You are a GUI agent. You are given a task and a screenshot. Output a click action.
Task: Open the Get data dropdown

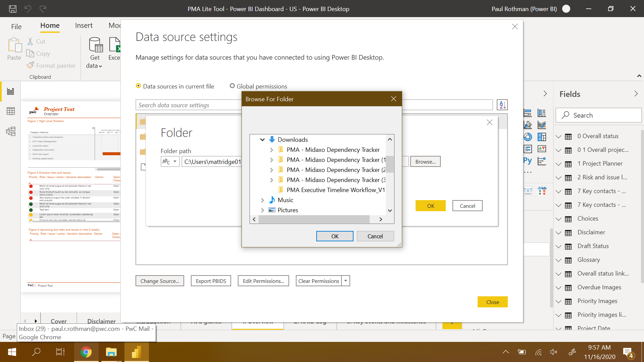(95, 53)
